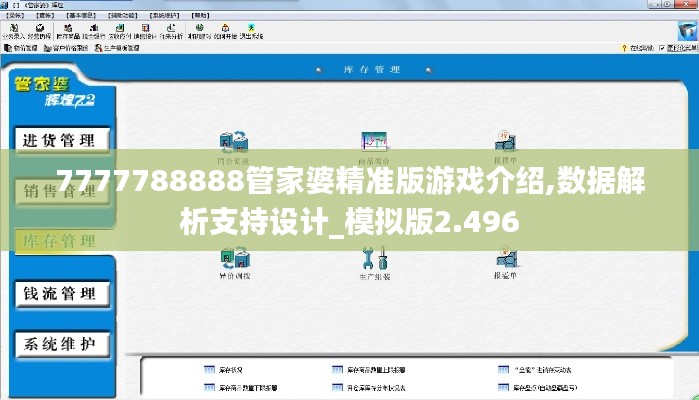Open the 报损单 icon
699x400 pixels.
click(x=505, y=147)
